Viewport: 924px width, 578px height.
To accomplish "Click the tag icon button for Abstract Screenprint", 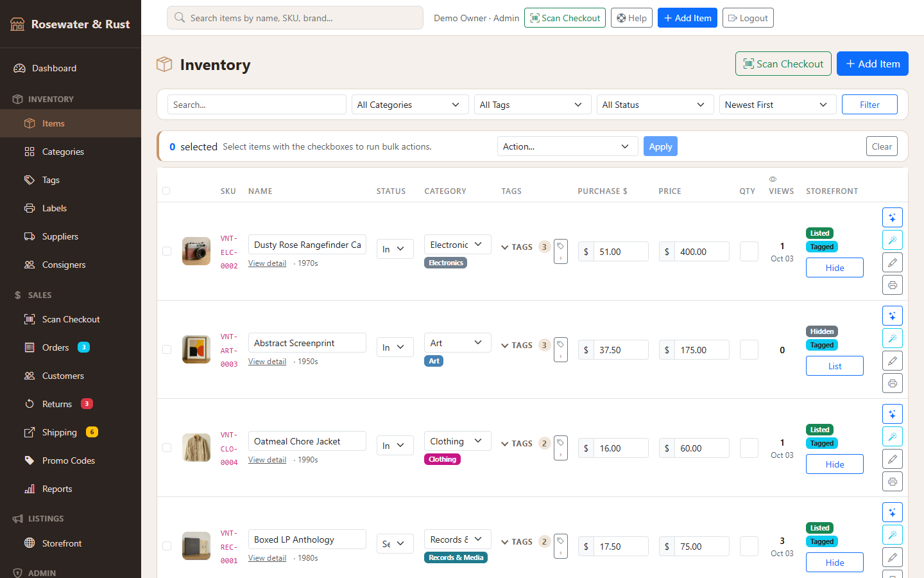I will tap(561, 349).
